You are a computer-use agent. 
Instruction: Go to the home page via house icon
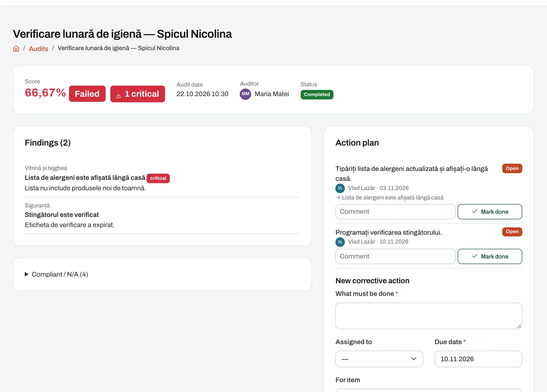point(16,49)
